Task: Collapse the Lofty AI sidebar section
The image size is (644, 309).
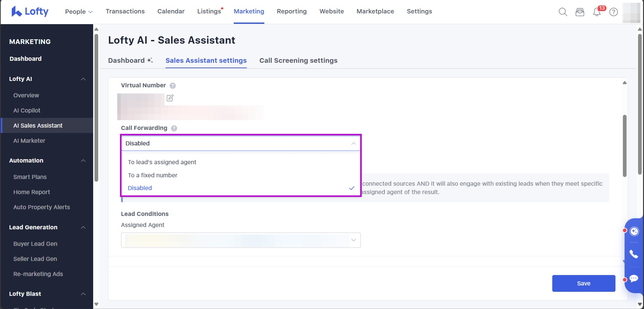Action: point(83,79)
